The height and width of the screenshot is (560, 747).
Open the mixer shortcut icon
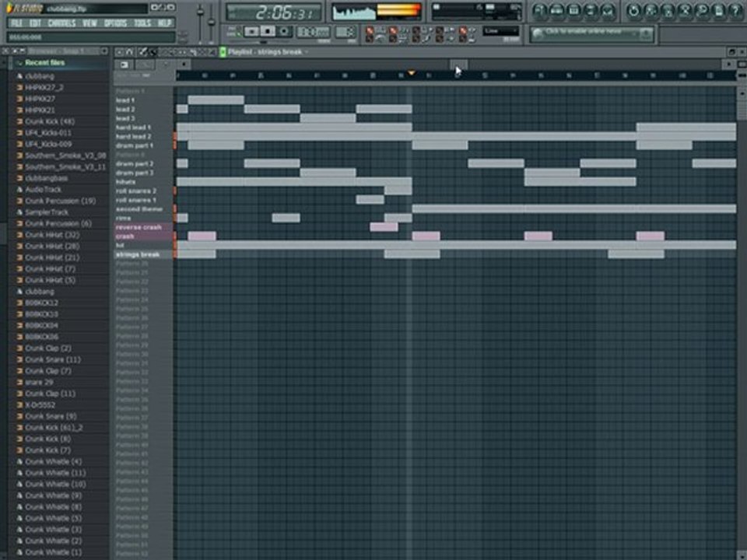pyautogui.click(x=608, y=10)
